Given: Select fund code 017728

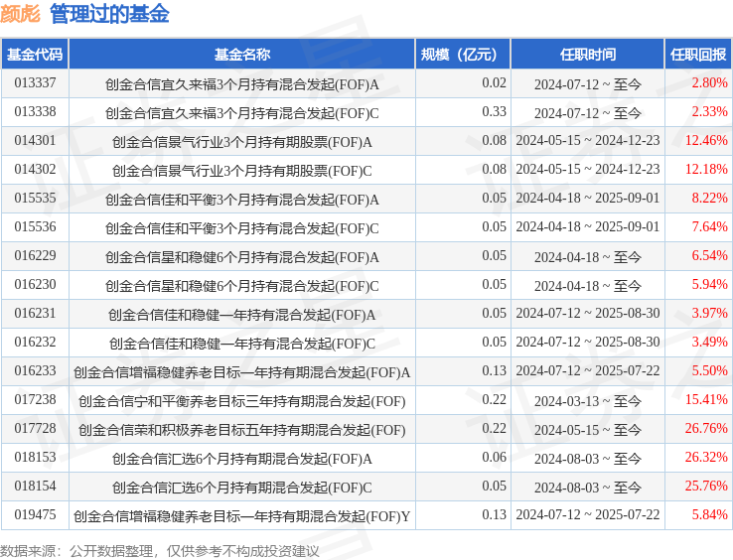Looking at the screenshot, I should [x=35, y=429].
